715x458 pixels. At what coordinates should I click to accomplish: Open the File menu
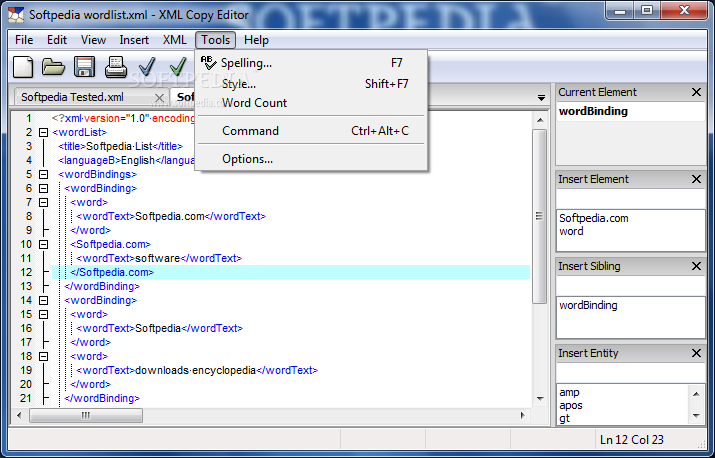click(24, 40)
